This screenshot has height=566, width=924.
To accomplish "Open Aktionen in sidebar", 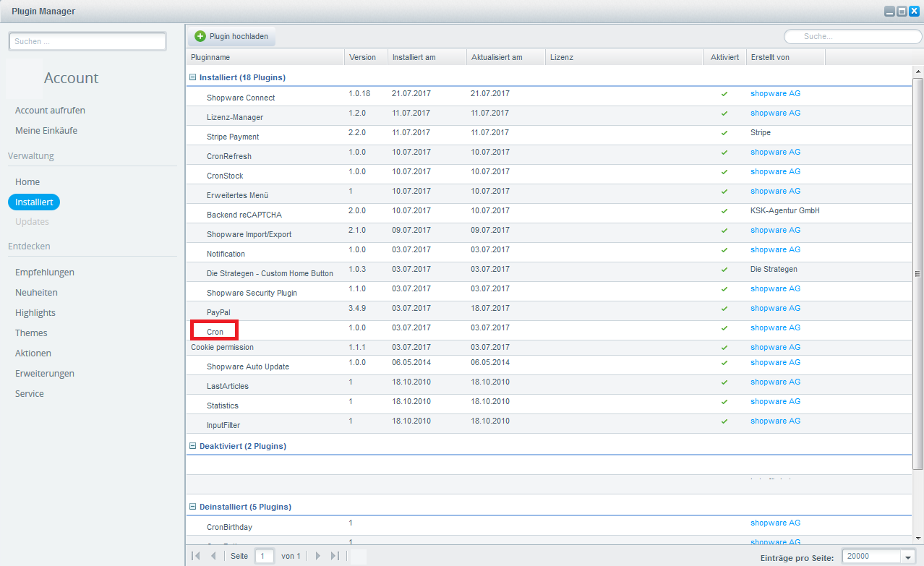I will [33, 353].
